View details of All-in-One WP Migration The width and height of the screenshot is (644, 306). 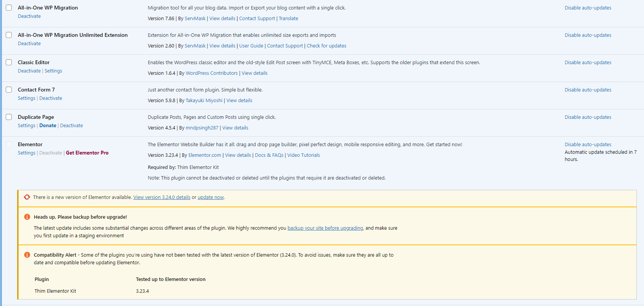tap(222, 19)
